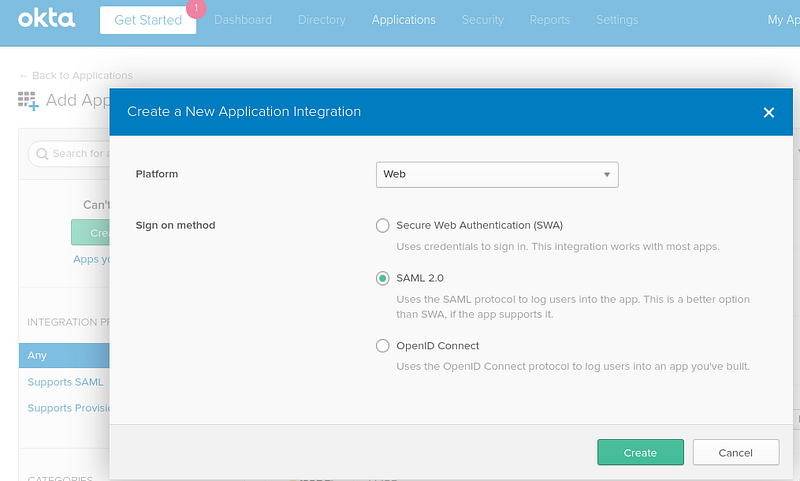
Task: Click the Add Application grid icon
Action: coord(28,101)
